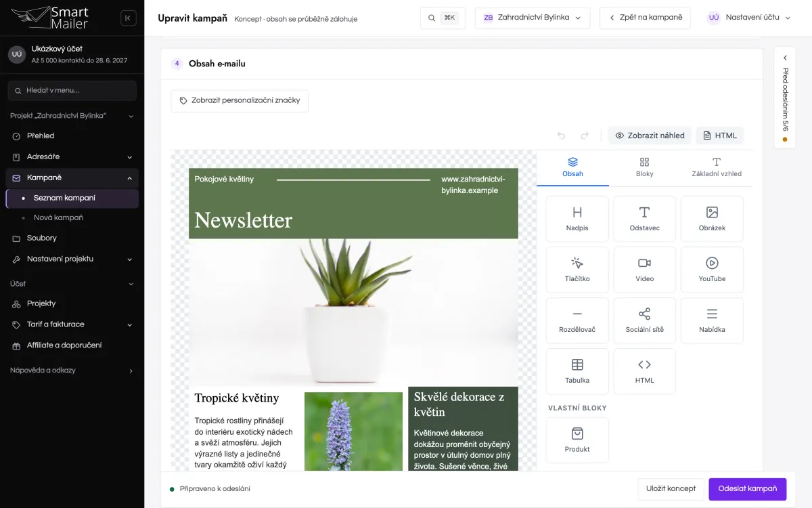Viewport: 812px width, 508px height.
Task: Collapse the sidebar with the arrow button
Action: (x=128, y=18)
